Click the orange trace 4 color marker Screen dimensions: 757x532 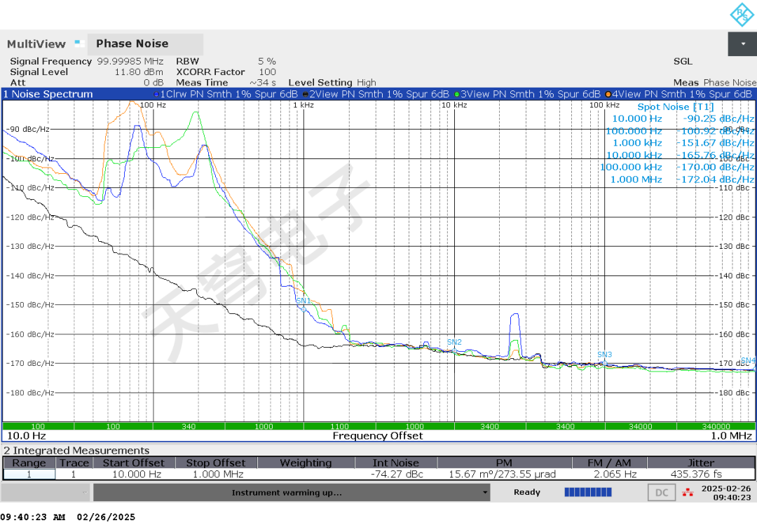(608, 95)
